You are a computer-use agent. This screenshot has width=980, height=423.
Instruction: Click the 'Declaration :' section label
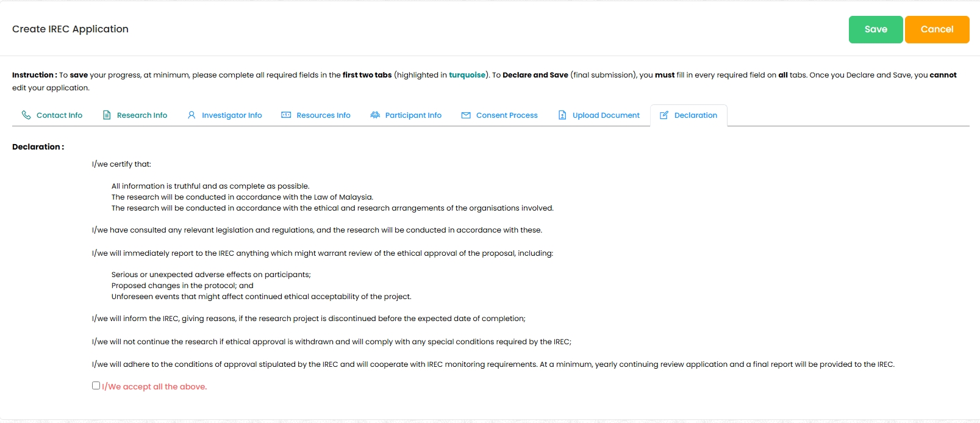(38, 146)
